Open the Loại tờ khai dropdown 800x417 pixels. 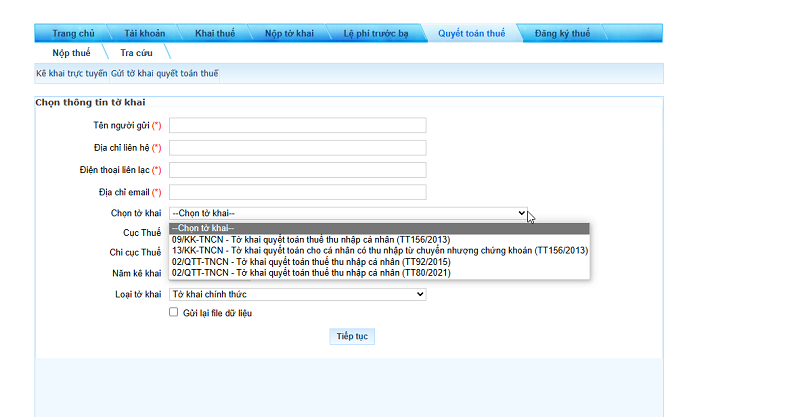(x=297, y=294)
